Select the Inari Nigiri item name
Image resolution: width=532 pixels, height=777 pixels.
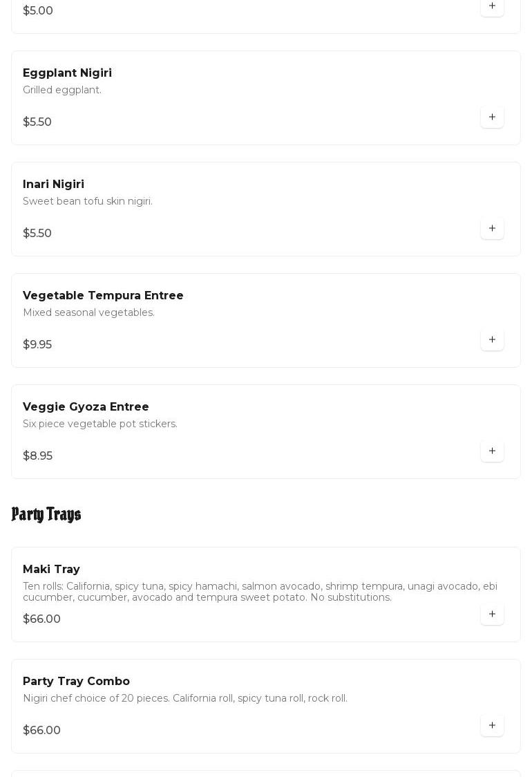tap(53, 185)
